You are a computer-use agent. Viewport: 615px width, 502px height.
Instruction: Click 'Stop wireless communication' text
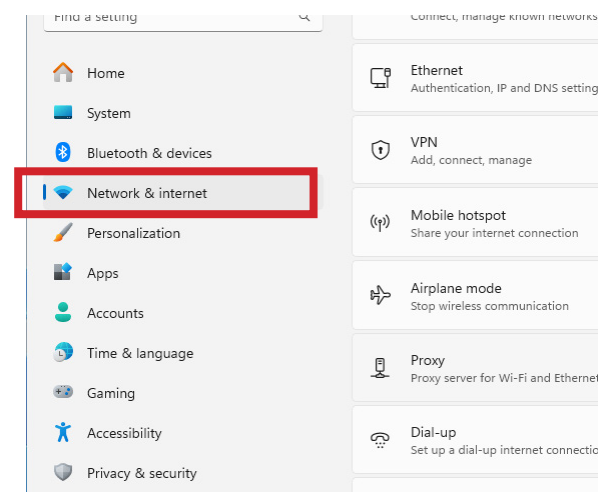pyautogui.click(x=489, y=306)
